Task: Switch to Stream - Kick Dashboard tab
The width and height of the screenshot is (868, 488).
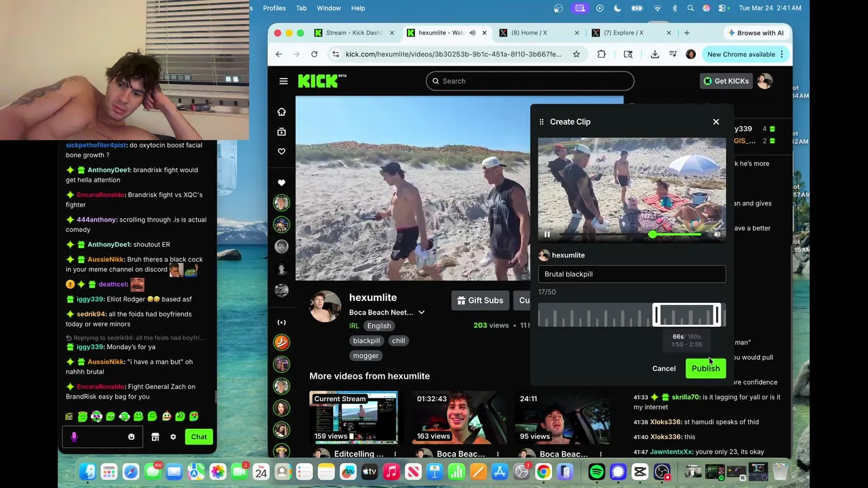Action: tap(353, 33)
